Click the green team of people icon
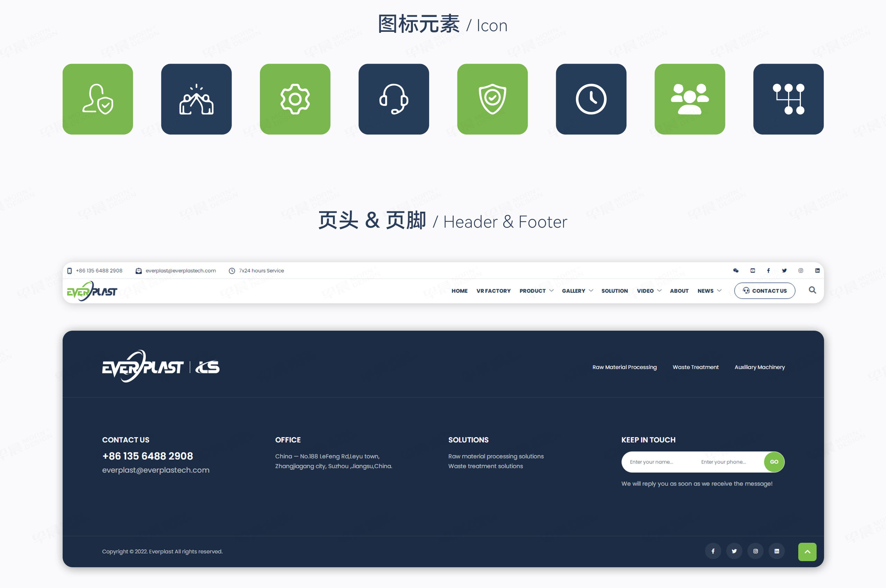This screenshot has width=886, height=588. 689,99
